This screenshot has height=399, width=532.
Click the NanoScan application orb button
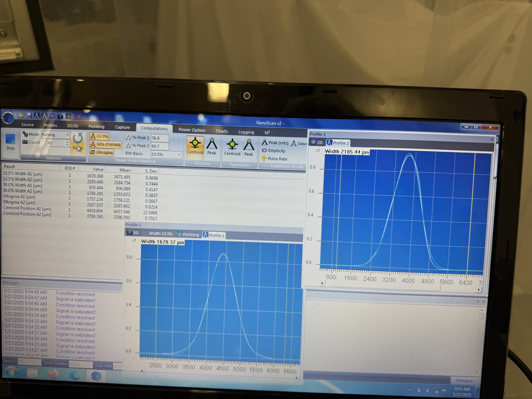pos(8,118)
